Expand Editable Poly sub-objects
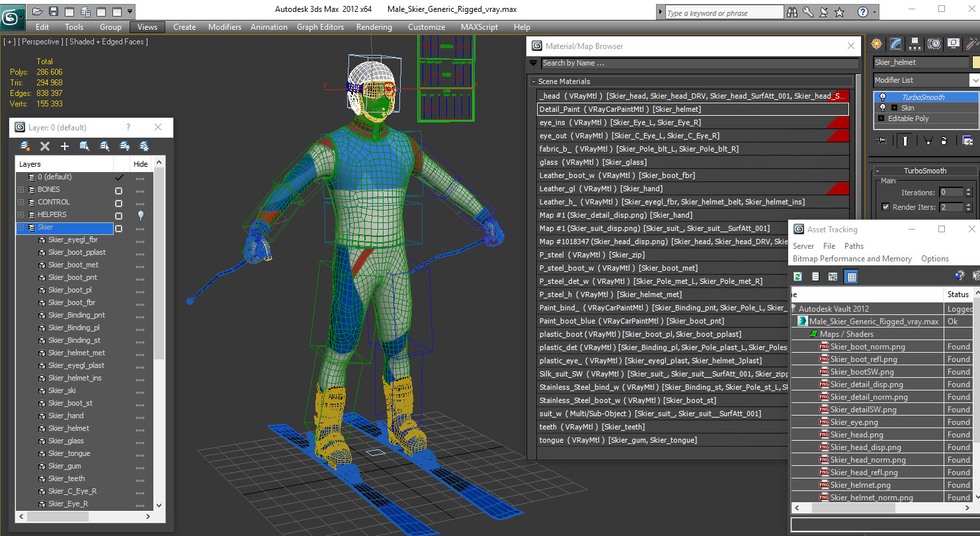The image size is (980, 536). (881, 118)
